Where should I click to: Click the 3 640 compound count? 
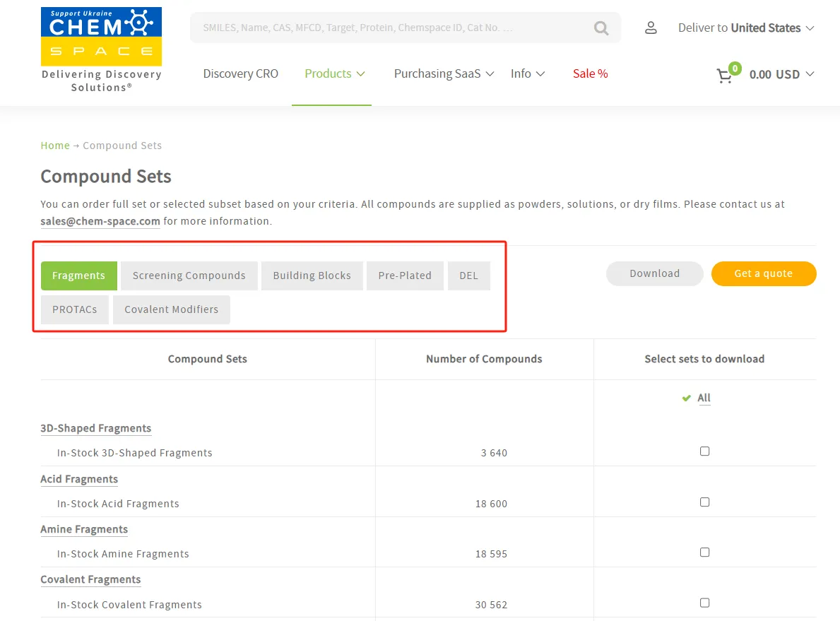coord(494,454)
